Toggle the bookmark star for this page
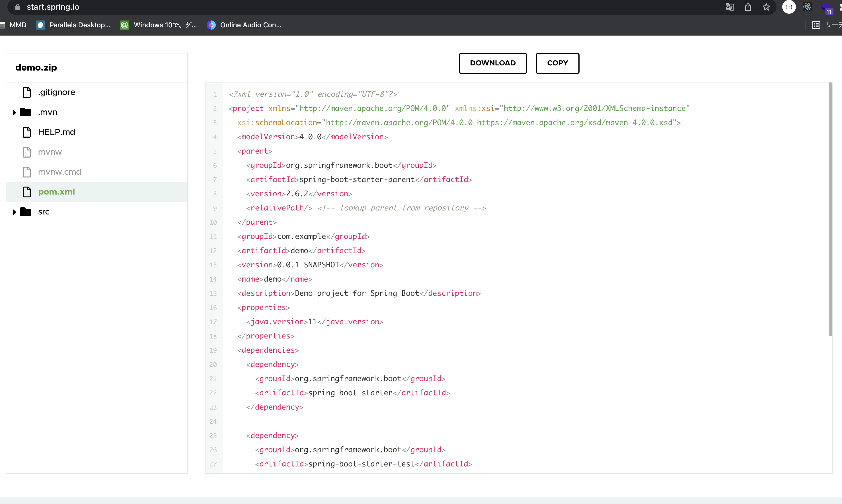The height and width of the screenshot is (504, 842). click(766, 7)
